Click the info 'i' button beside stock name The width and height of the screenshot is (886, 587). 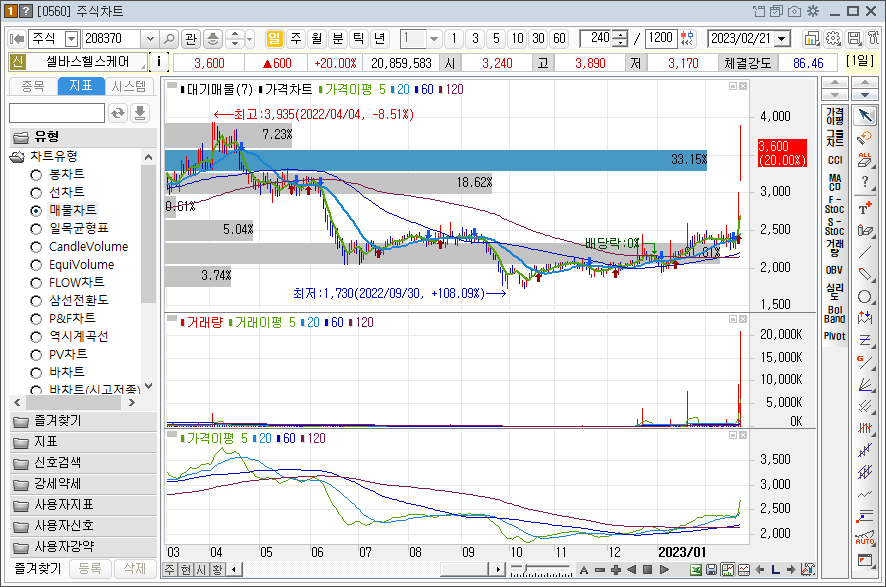pyautogui.click(x=159, y=62)
